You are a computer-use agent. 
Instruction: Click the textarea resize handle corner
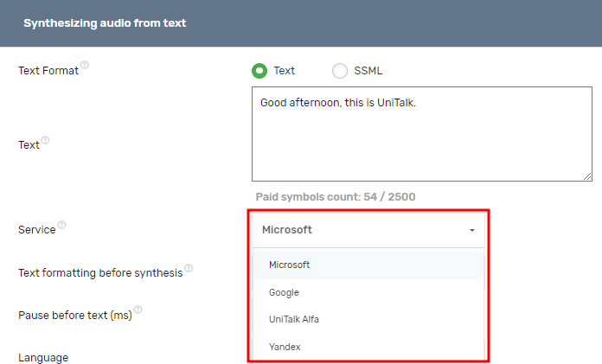tap(588, 177)
